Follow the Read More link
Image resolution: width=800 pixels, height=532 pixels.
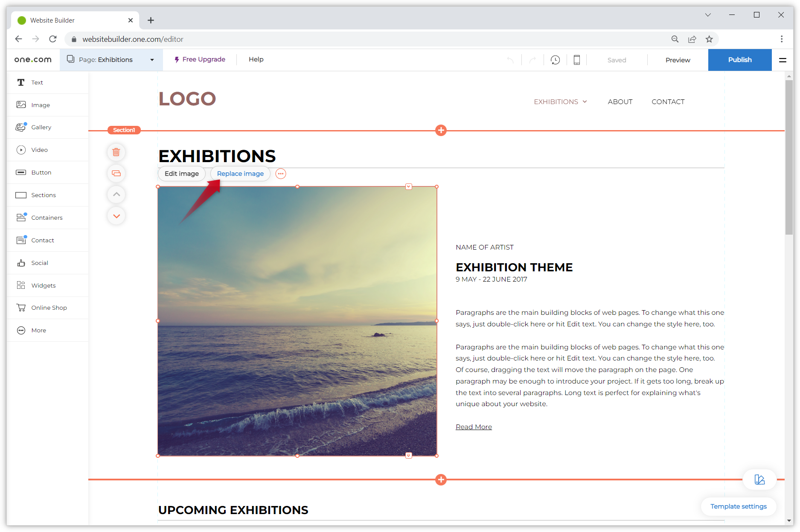coord(474,427)
